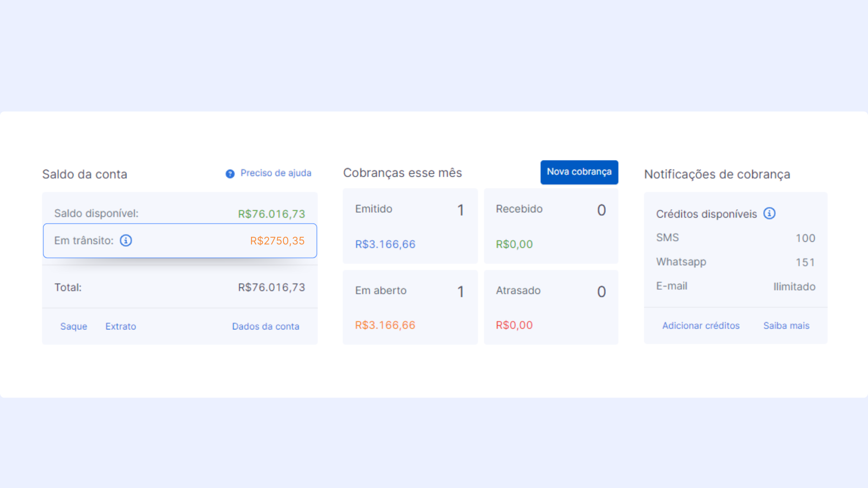Select the Recebido charges card
The width and height of the screenshot is (868, 488).
tap(551, 226)
